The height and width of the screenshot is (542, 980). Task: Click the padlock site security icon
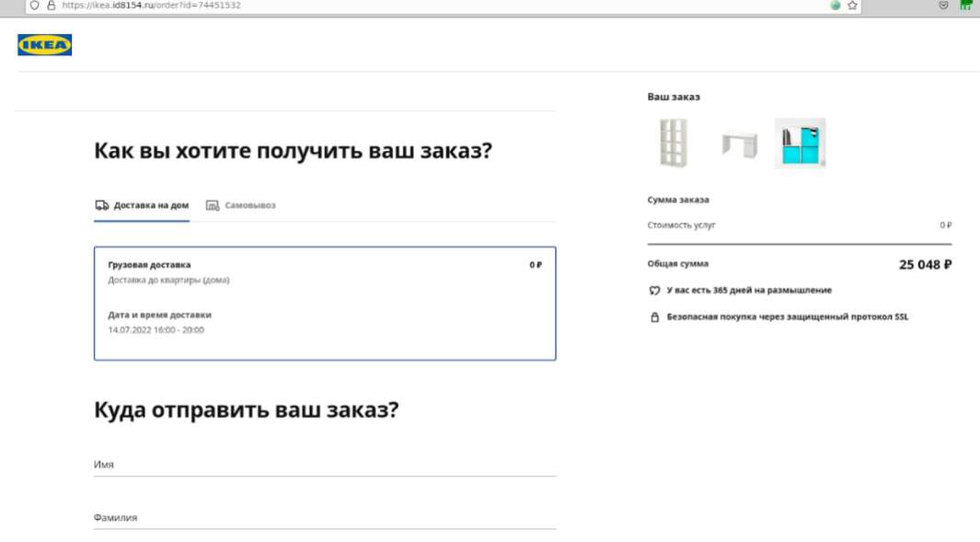[x=50, y=5]
